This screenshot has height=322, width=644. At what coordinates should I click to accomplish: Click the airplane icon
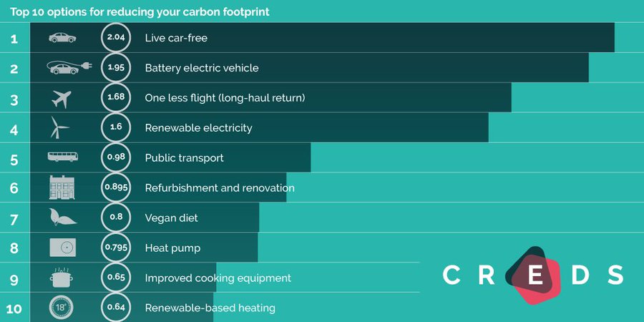[62, 98]
